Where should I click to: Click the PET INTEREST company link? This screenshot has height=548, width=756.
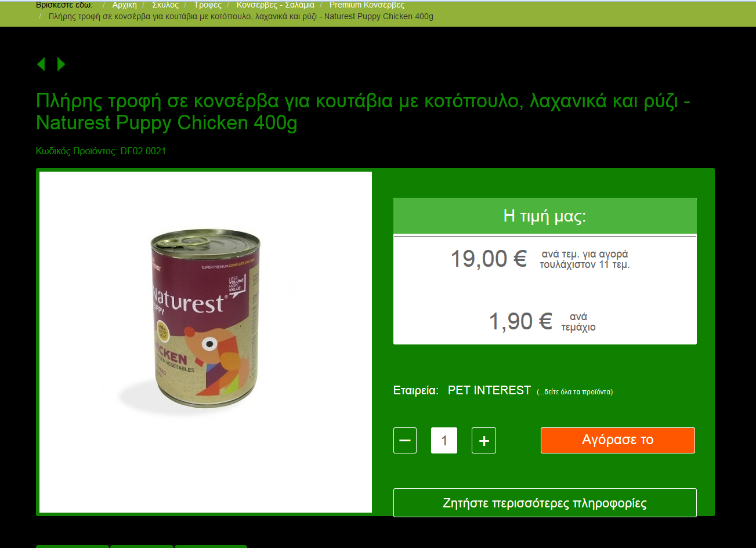[x=489, y=390]
